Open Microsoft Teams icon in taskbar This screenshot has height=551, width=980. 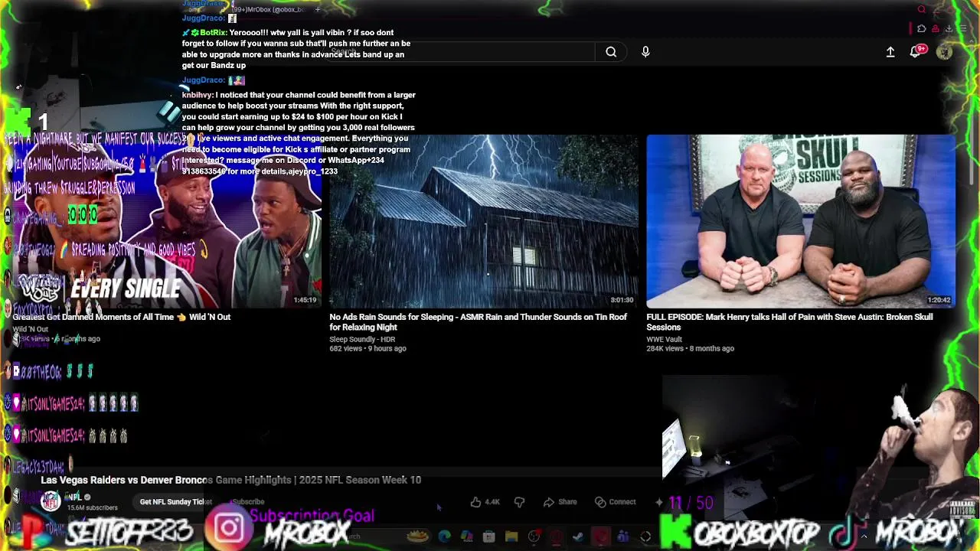622,537
